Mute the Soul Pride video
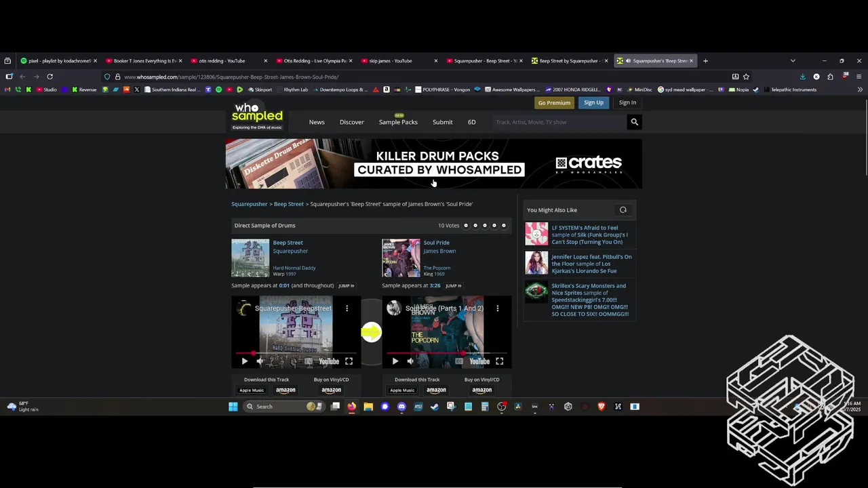The image size is (868, 488). click(x=410, y=361)
